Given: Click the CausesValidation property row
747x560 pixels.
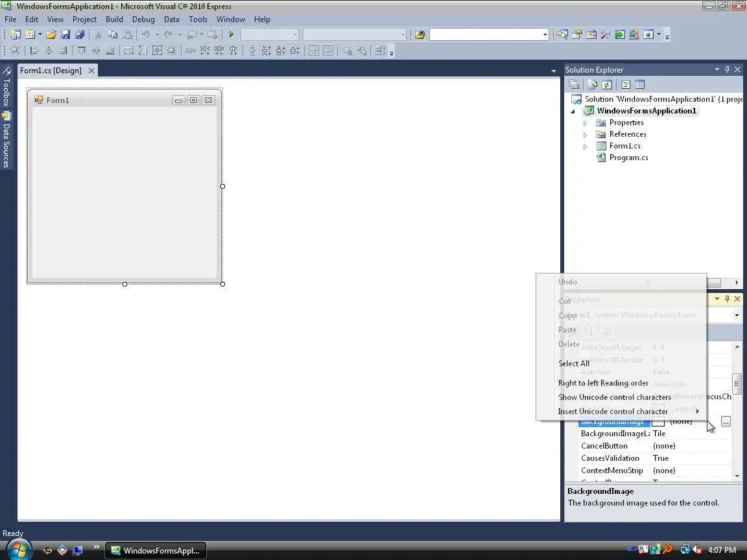Looking at the screenshot, I should [x=655, y=458].
